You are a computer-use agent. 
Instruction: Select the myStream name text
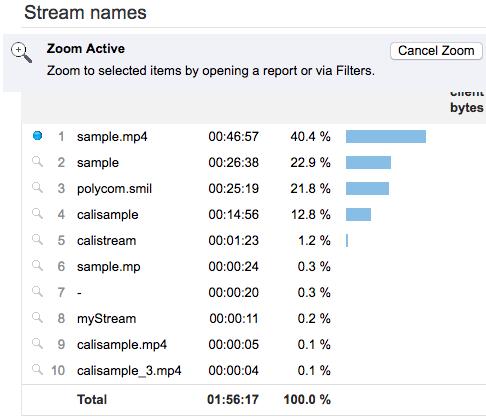[x=106, y=319]
